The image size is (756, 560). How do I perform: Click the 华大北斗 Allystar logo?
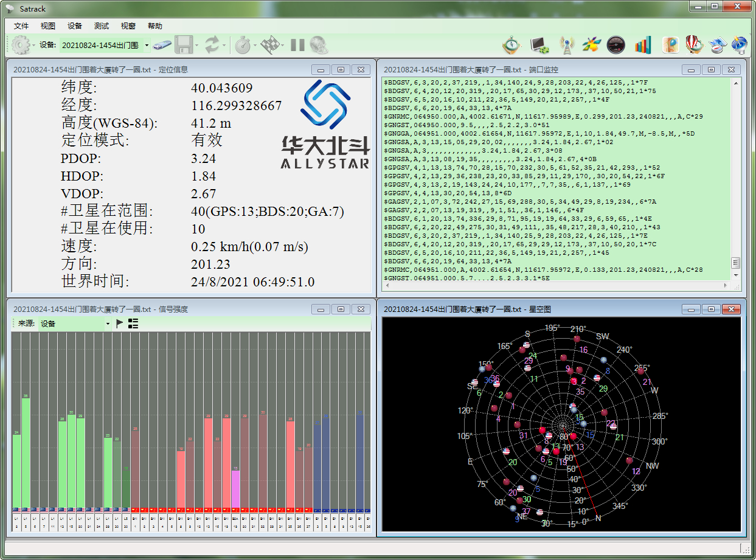325,125
